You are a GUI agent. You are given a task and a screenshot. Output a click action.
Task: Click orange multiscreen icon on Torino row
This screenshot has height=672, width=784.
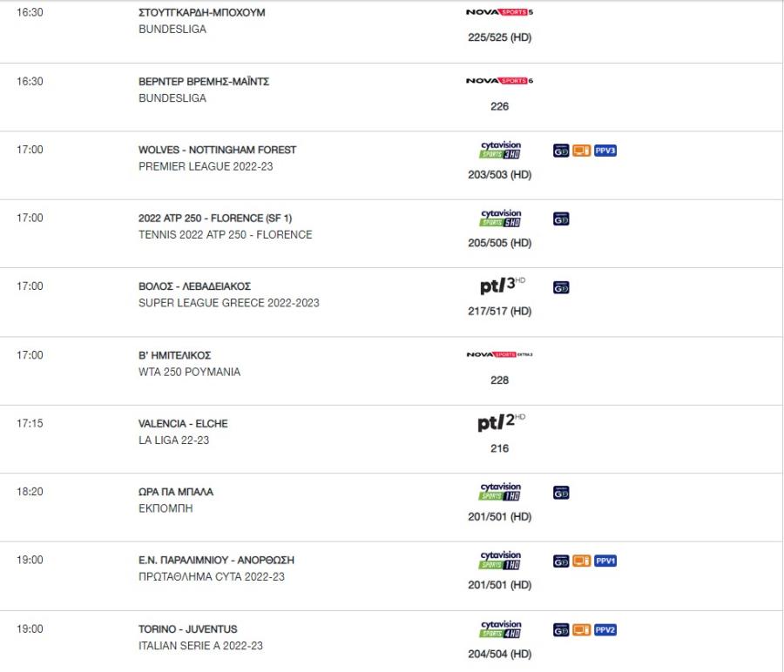[582, 630]
